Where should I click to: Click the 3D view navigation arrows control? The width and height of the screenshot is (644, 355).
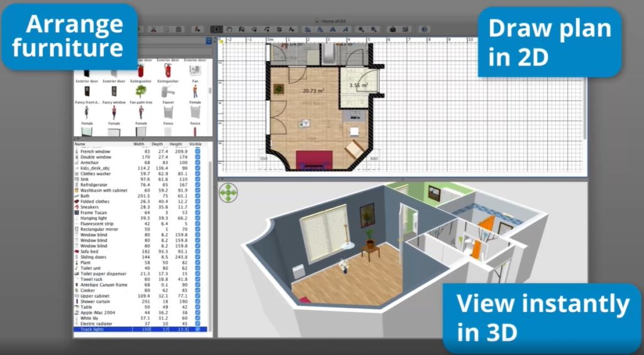coord(228,192)
